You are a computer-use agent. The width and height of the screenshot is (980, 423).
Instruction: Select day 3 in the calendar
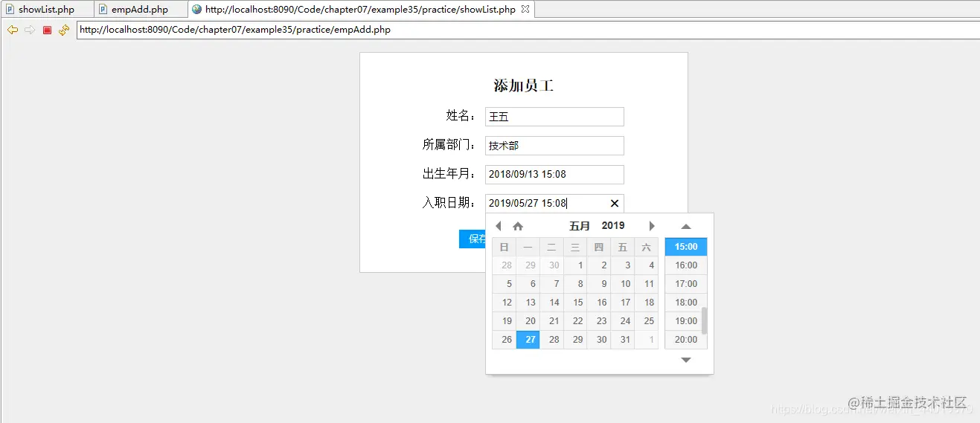click(x=624, y=265)
